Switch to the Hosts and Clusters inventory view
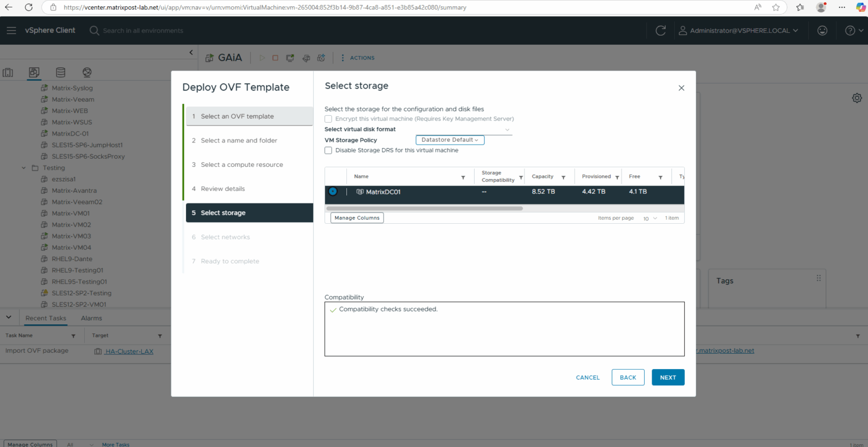This screenshot has height=447, width=868. click(x=8, y=72)
